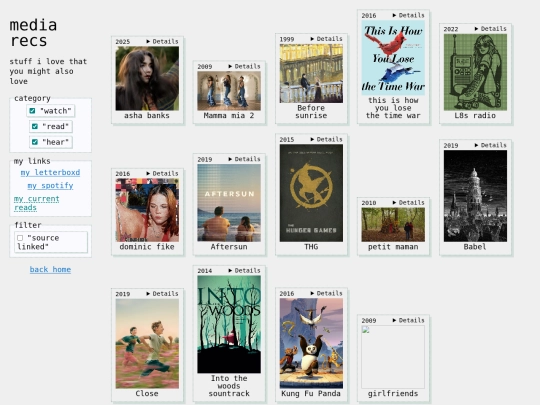Click the "media recs" page title
Viewport: 540px width, 405px height.
tap(33, 33)
